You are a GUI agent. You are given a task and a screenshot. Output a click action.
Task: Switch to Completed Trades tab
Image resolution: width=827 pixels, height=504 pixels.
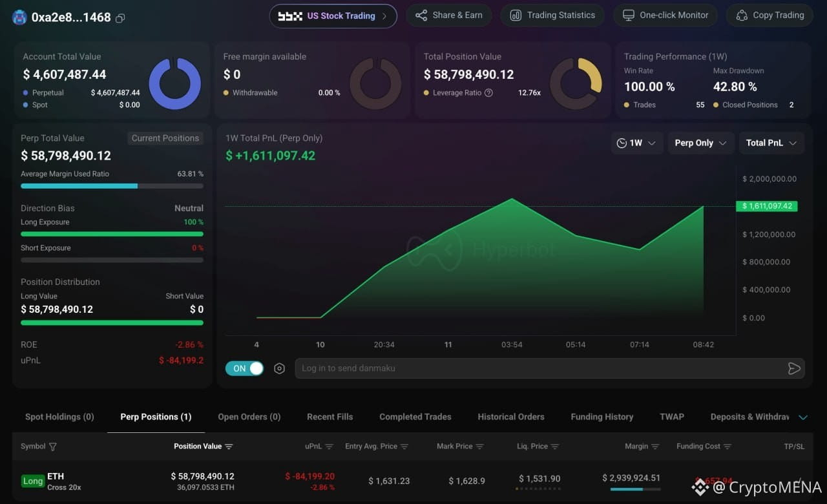[415, 417]
